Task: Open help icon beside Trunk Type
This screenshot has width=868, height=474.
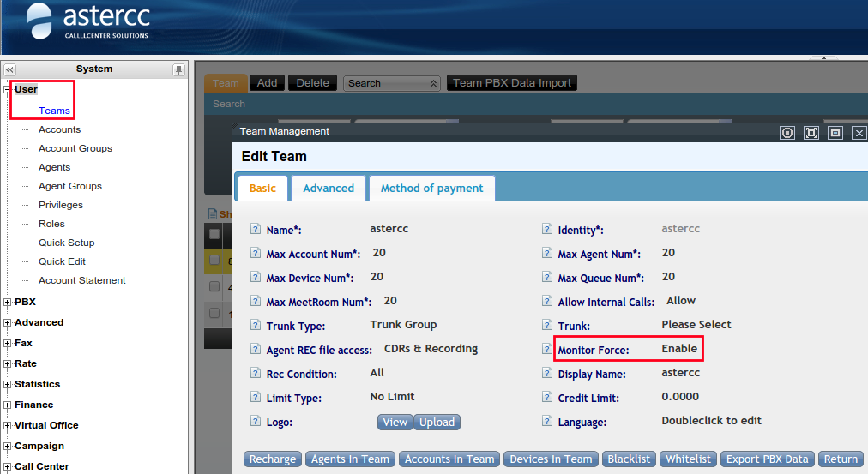Action: pyautogui.click(x=255, y=326)
